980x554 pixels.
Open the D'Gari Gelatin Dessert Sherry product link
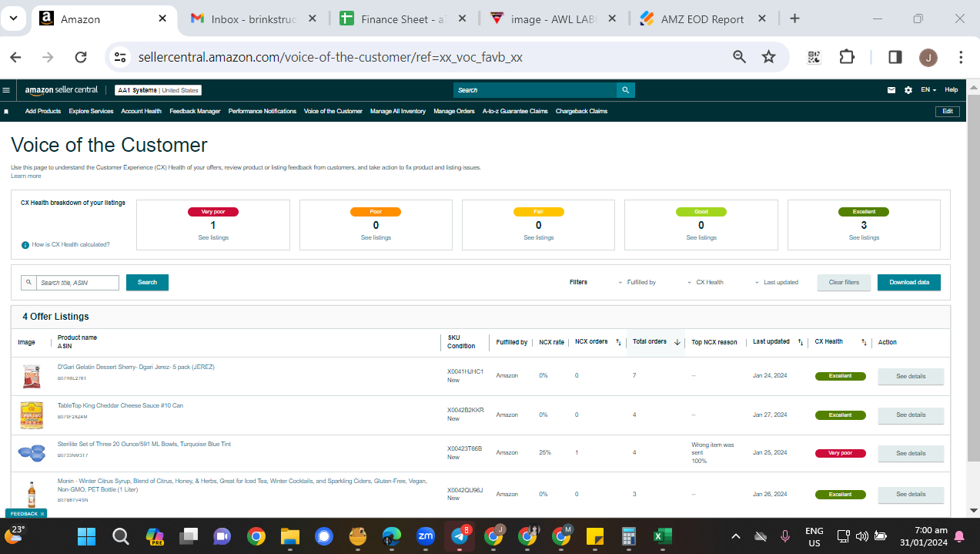[x=136, y=367]
